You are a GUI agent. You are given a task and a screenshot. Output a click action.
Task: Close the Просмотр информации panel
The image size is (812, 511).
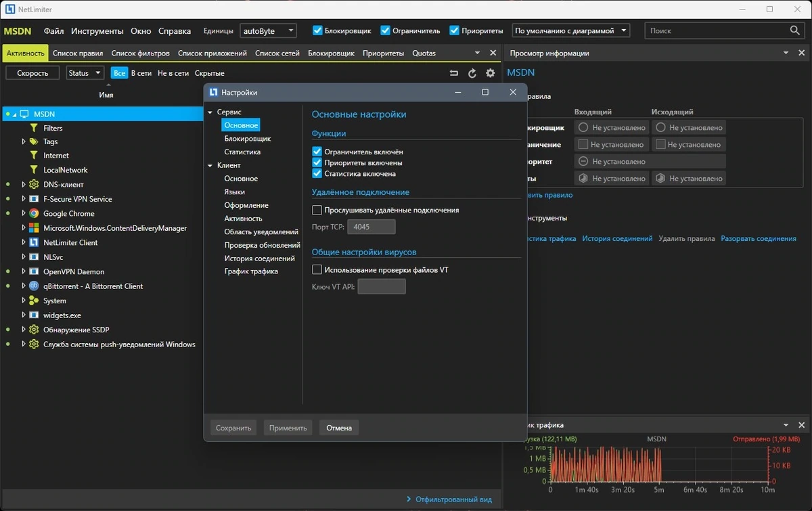[802, 53]
